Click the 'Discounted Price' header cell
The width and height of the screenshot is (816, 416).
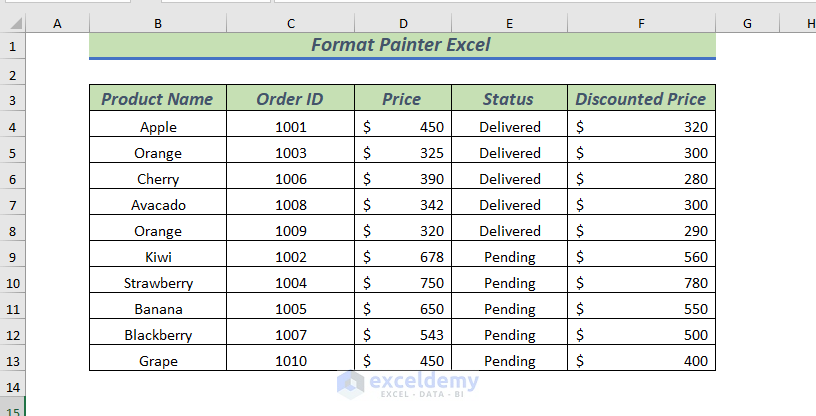pos(641,99)
